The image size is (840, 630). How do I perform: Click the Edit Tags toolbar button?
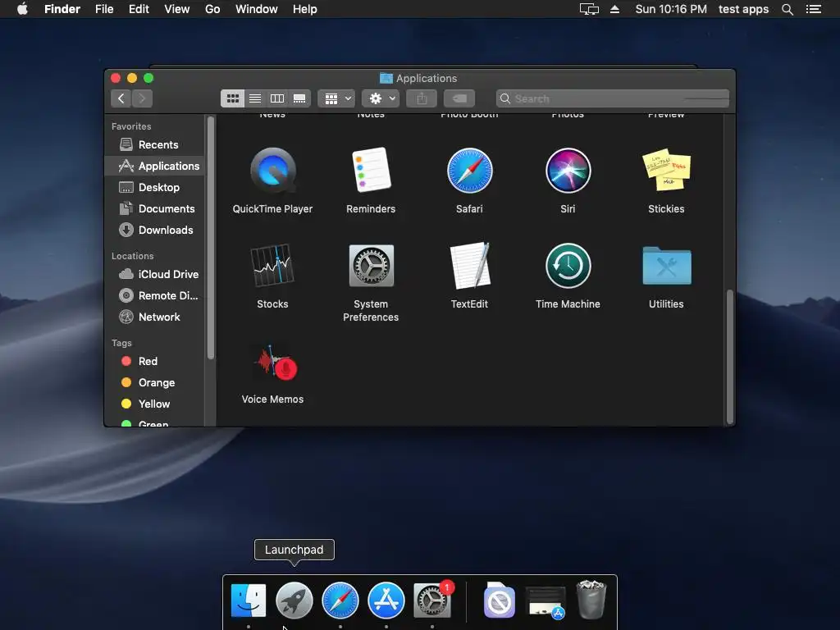tap(459, 98)
